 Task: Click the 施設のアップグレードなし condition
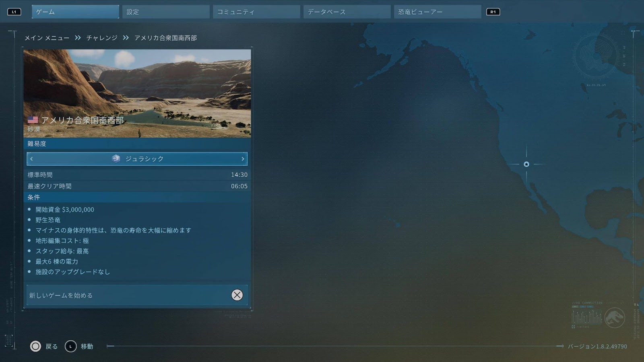click(x=73, y=272)
